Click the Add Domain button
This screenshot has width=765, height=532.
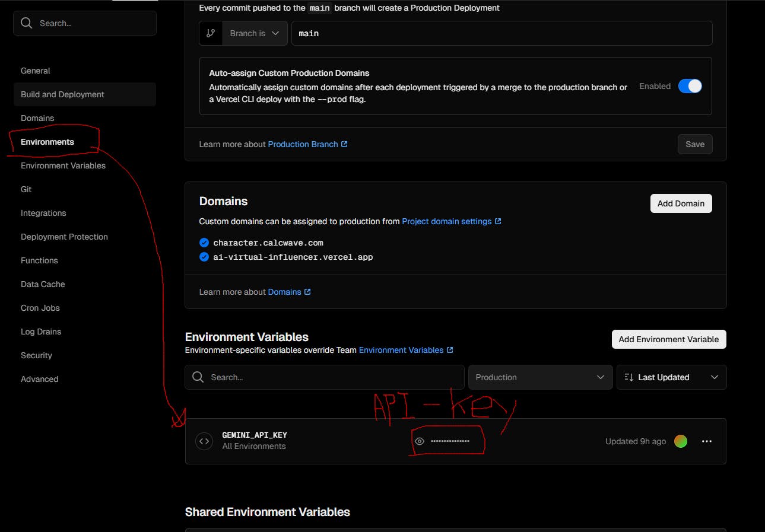pos(681,203)
